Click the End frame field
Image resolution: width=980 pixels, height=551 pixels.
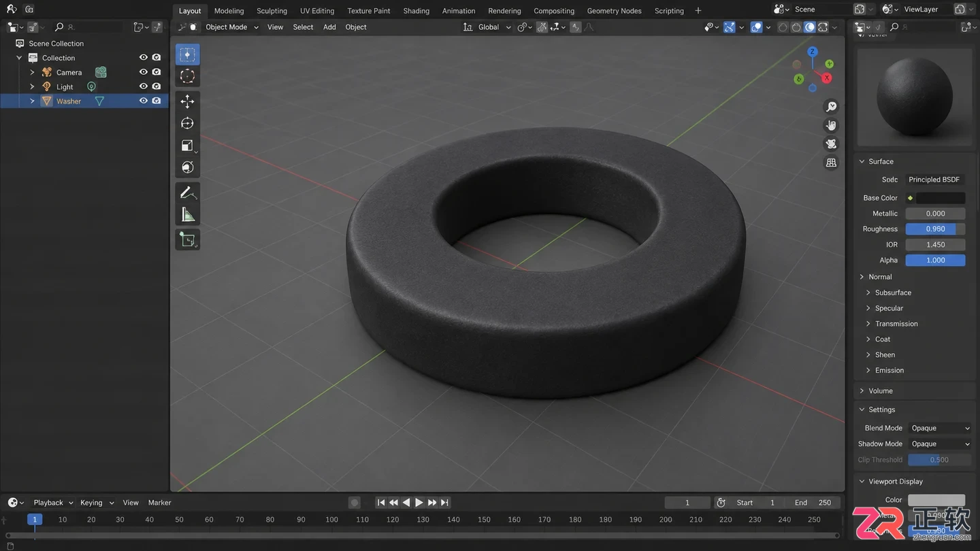812,503
